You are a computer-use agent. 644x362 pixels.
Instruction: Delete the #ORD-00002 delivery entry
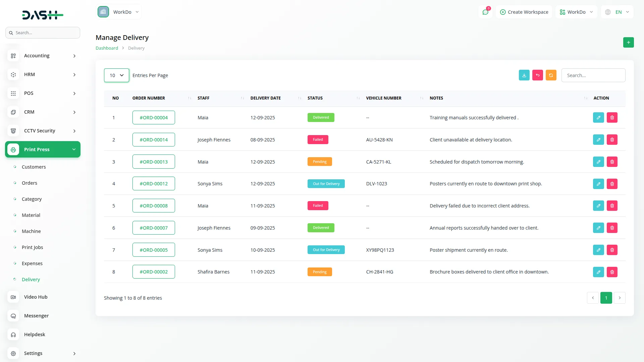612,272
